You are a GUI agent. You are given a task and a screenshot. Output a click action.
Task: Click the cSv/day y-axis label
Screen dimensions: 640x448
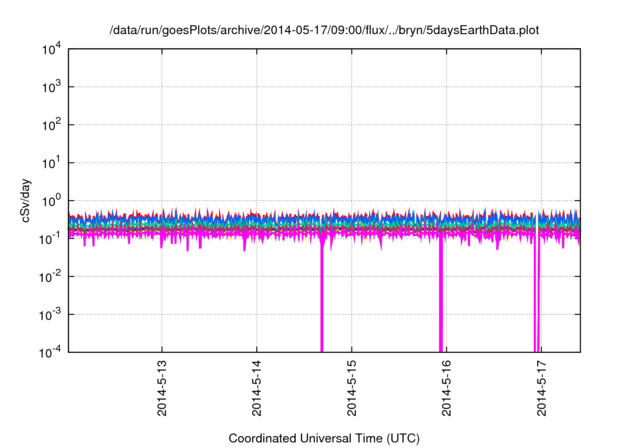click(x=26, y=200)
